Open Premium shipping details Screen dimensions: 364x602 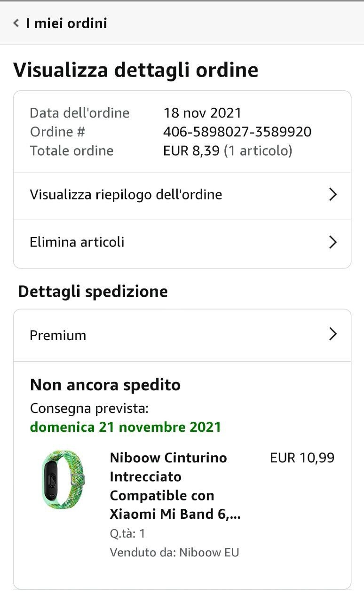(x=58, y=335)
